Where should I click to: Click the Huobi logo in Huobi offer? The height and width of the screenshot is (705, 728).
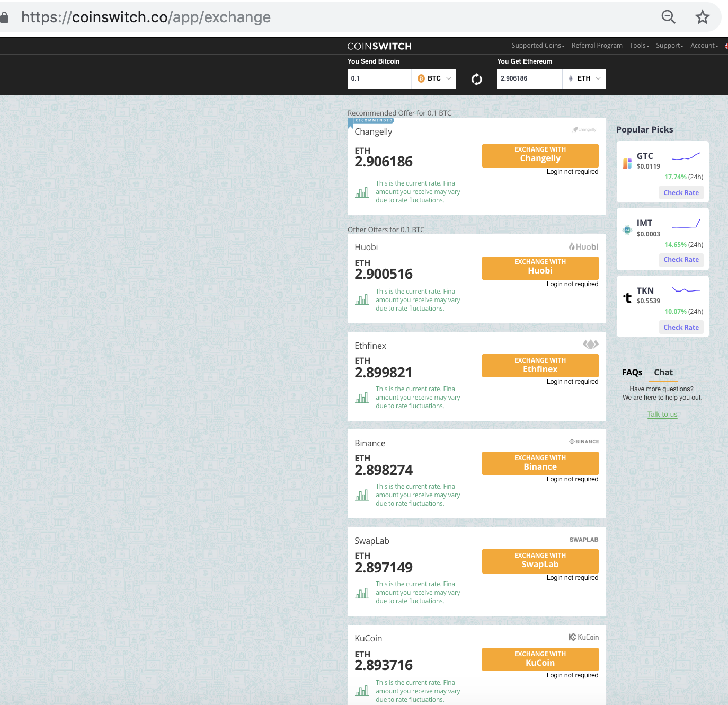click(x=583, y=246)
